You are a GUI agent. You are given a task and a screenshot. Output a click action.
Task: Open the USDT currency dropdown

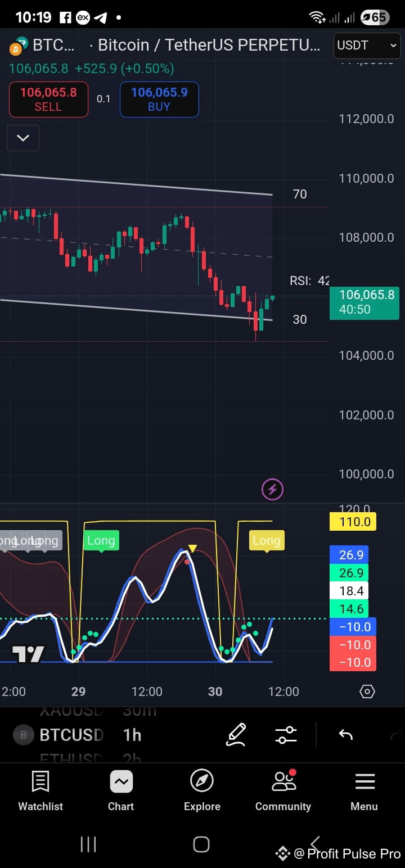click(367, 46)
